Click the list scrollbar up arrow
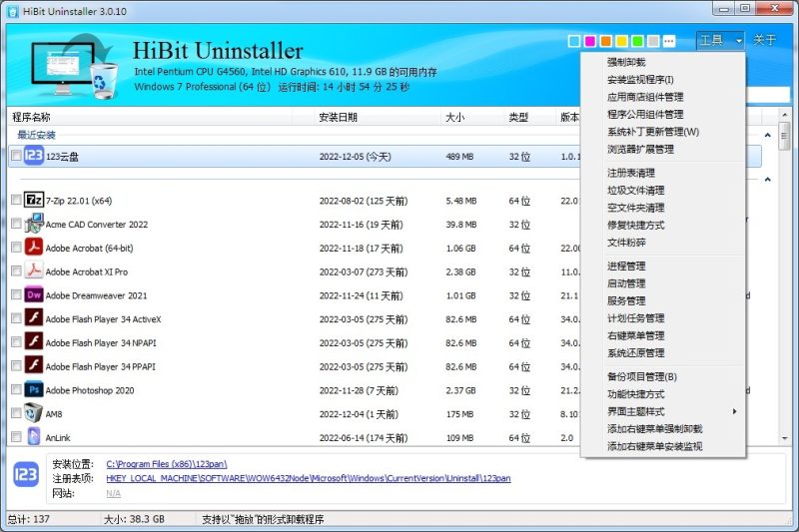 click(784, 115)
